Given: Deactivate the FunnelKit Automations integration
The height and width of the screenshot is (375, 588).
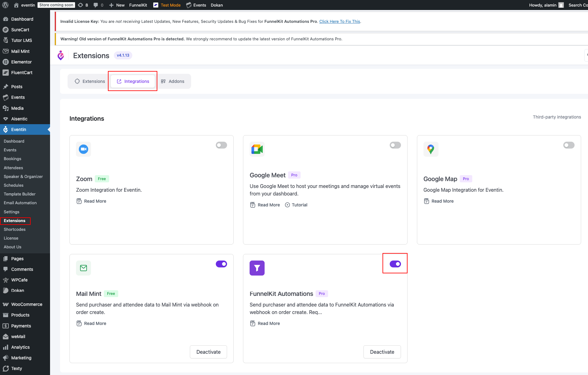Looking at the screenshot, I should tap(382, 352).
